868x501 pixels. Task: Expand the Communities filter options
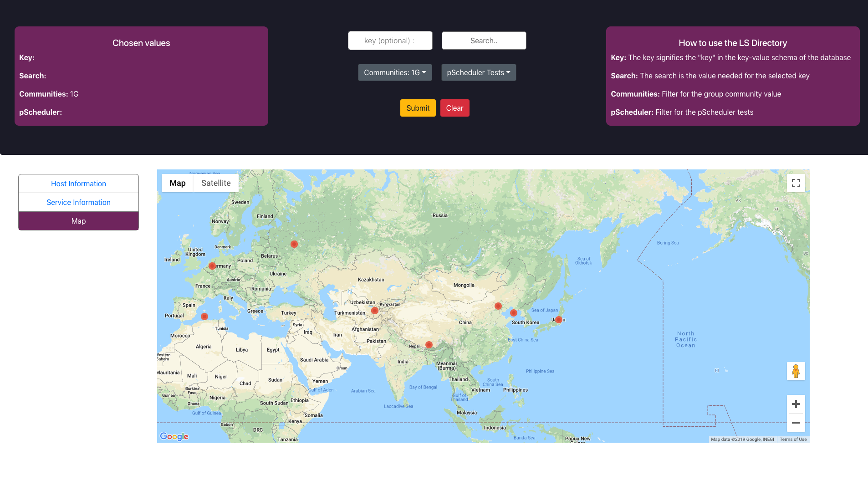(x=394, y=72)
